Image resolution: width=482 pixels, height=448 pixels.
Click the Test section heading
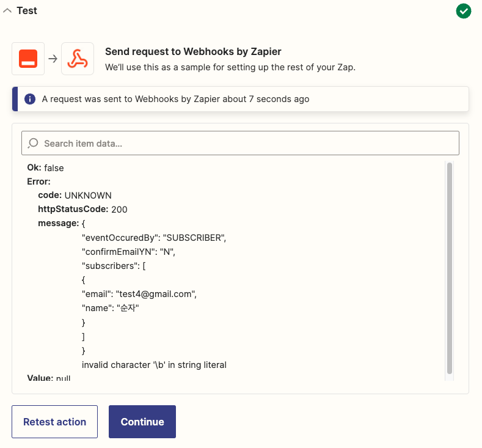click(27, 11)
